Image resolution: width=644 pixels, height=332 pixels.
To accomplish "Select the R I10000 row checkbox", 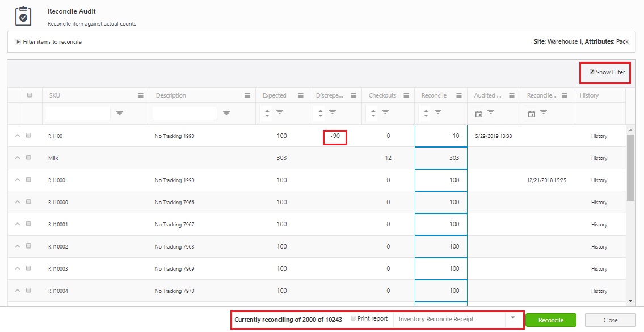I will (x=28, y=201).
